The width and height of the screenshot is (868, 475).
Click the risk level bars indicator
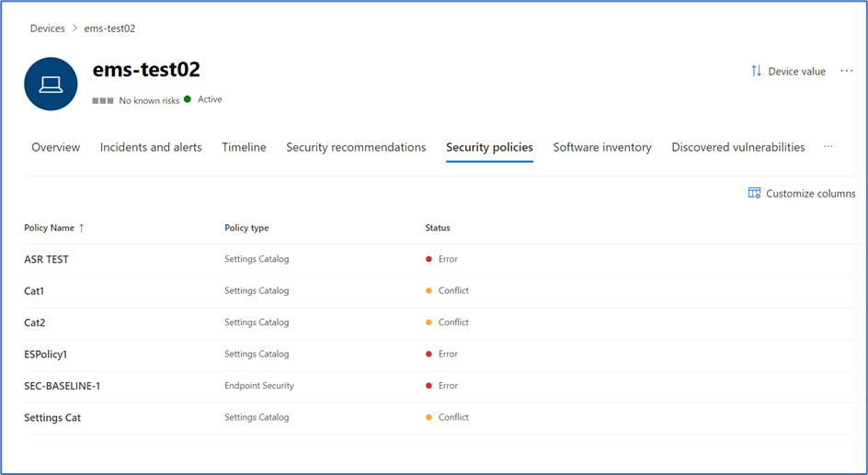(102, 100)
